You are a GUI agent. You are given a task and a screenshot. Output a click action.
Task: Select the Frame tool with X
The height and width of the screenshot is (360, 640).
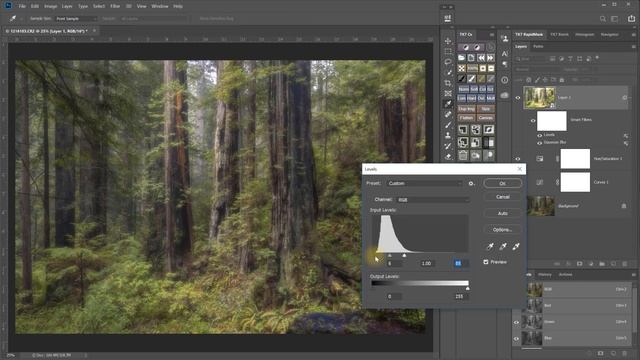[448, 93]
